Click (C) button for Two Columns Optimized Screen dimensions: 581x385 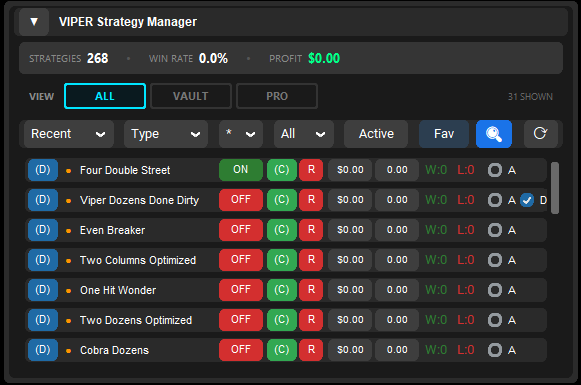point(282,260)
